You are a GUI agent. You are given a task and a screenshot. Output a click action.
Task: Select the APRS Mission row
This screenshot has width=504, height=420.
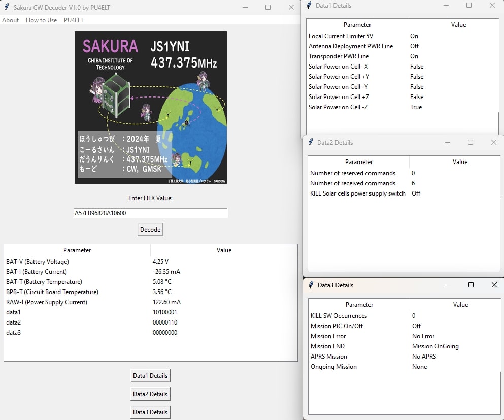click(405, 357)
